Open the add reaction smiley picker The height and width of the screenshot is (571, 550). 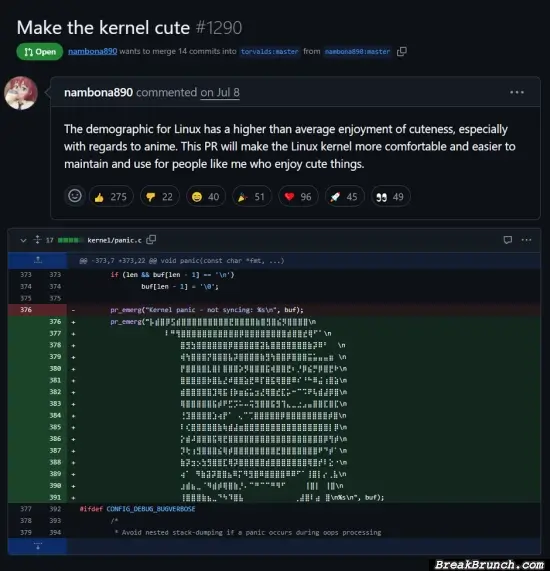(x=75, y=196)
